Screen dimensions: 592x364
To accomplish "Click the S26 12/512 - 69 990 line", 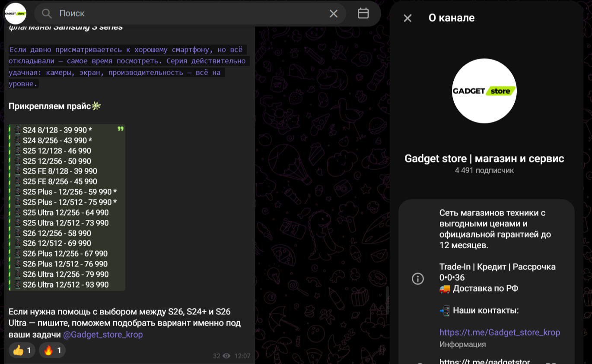I will click(x=53, y=243).
